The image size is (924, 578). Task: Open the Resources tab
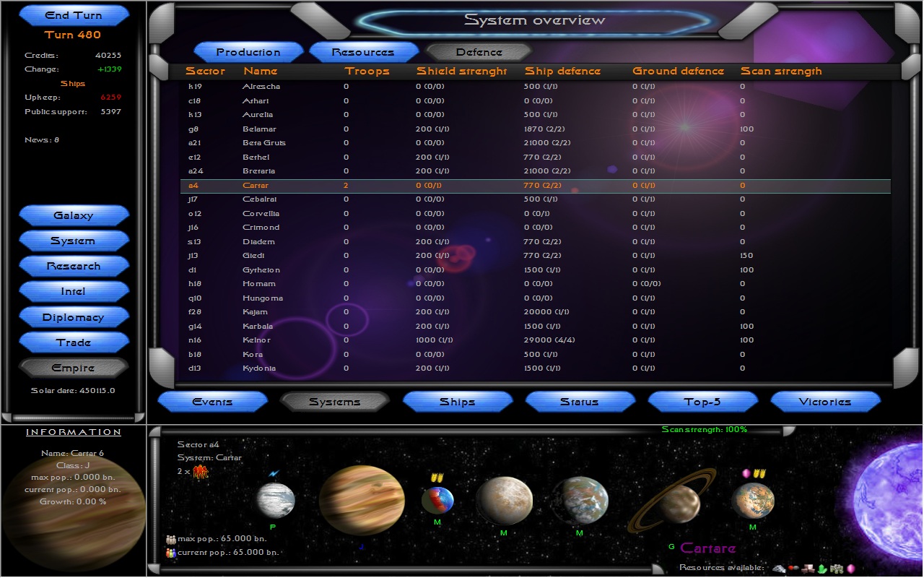tap(363, 52)
